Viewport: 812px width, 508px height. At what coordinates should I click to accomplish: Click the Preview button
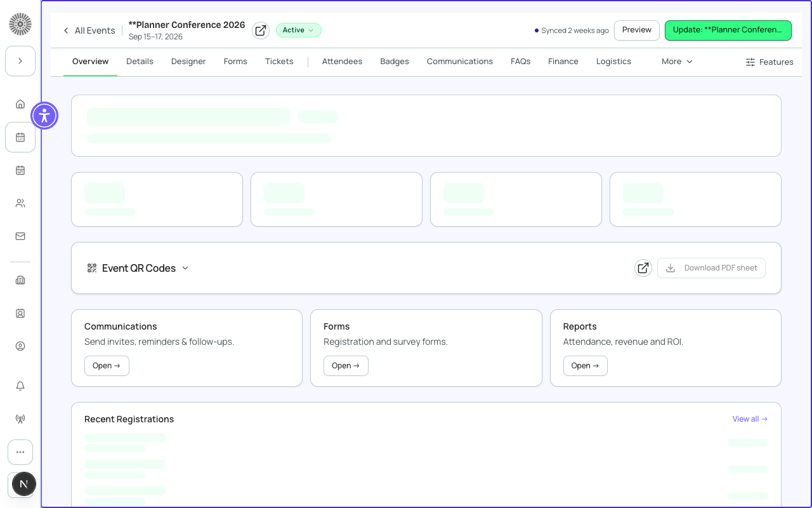tap(637, 30)
